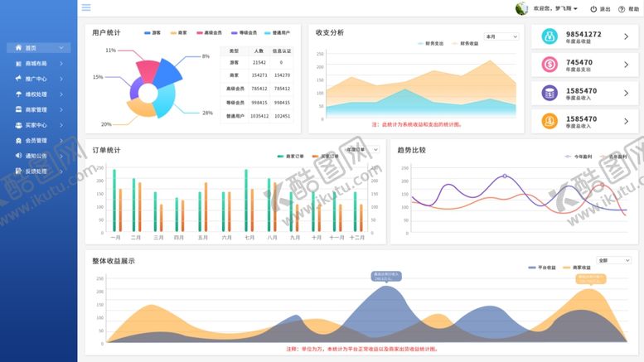This screenshot has height=362, width=644.
Task: Click the 745470 年度总支出 card arrow
Action: tap(626, 65)
